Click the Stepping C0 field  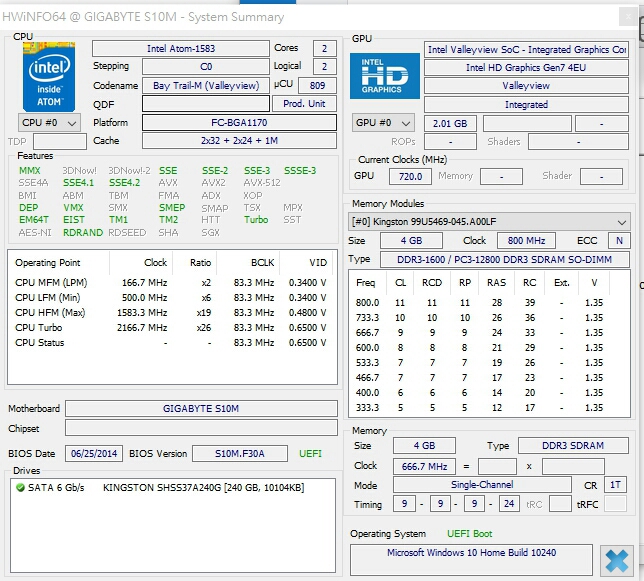pos(206,67)
